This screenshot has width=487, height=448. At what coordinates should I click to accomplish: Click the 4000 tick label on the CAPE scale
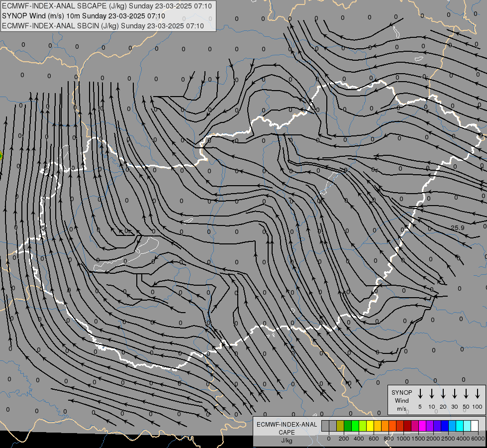[x=463, y=439]
